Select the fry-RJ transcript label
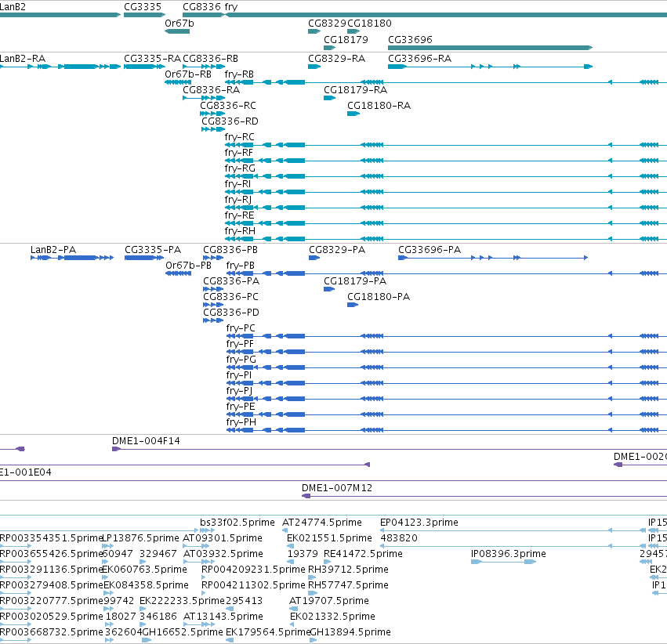 238,200
